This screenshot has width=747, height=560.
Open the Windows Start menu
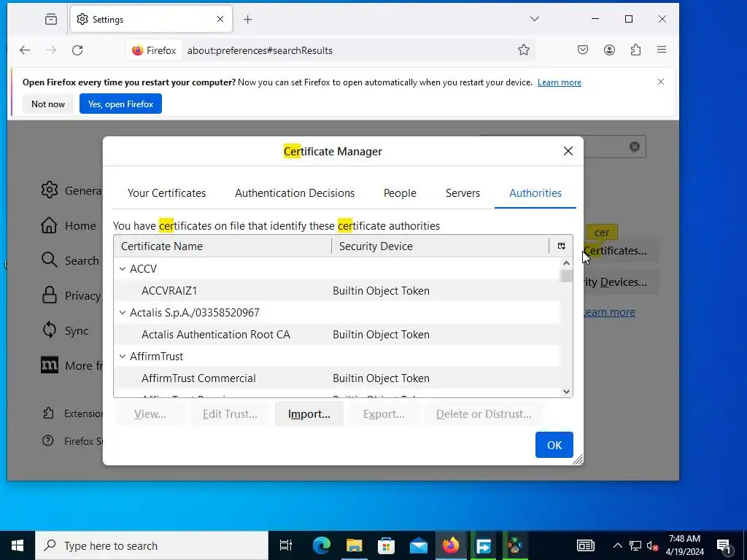tap(18, 545)
